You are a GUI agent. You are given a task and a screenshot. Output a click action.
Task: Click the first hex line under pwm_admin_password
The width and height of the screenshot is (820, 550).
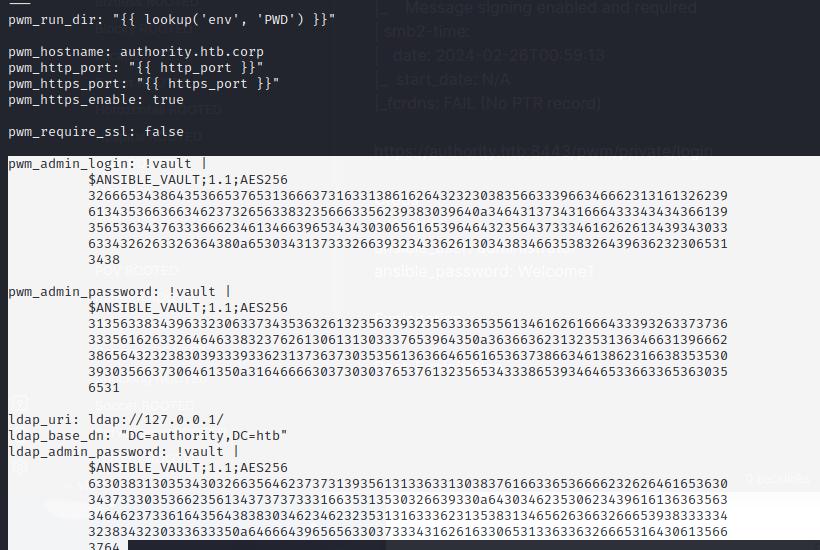tap(408, 324)
